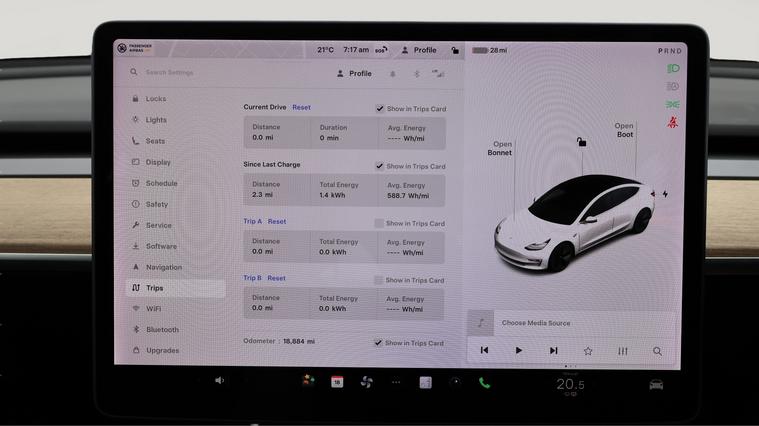
Task: Click the notifications bell icon
Action: click(393, 74)
